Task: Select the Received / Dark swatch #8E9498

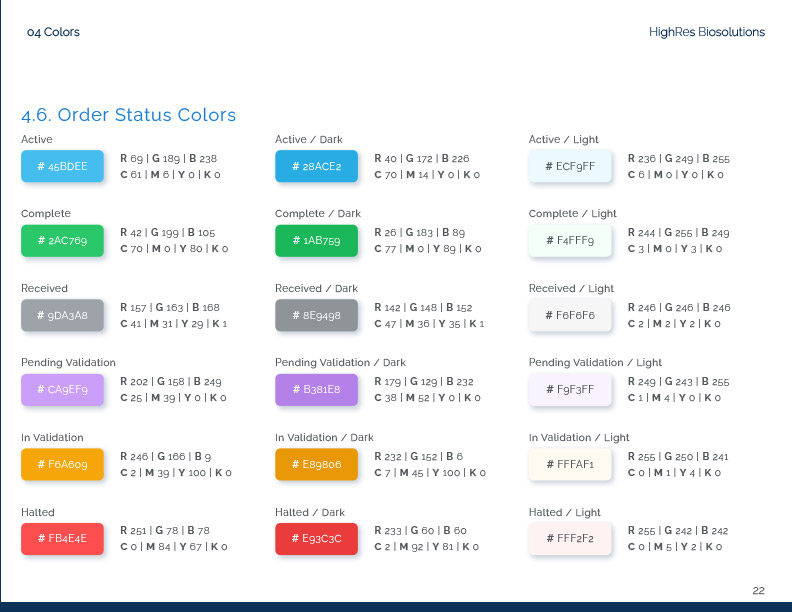Action: pos(316,315)
